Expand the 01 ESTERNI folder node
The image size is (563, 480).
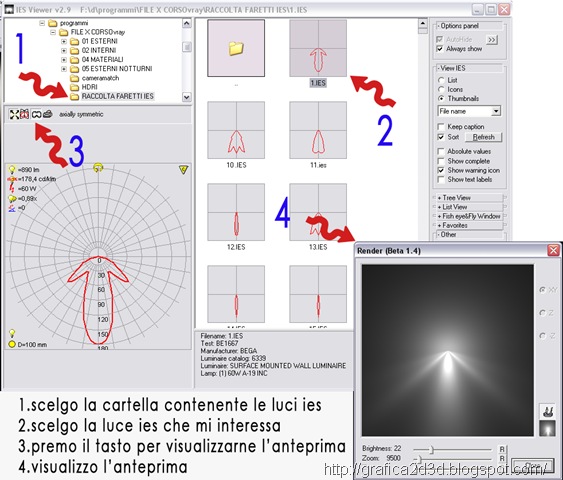64,41
